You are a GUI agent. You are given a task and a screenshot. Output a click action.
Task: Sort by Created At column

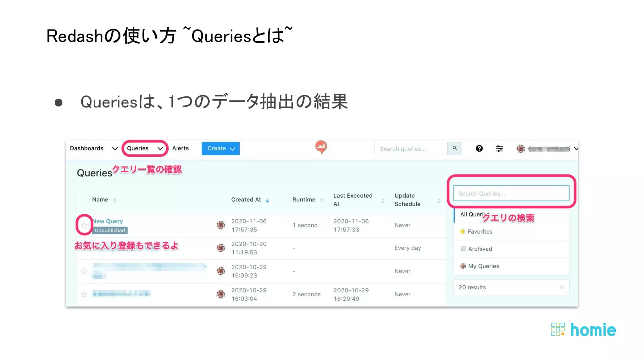(x=250, y=200)
